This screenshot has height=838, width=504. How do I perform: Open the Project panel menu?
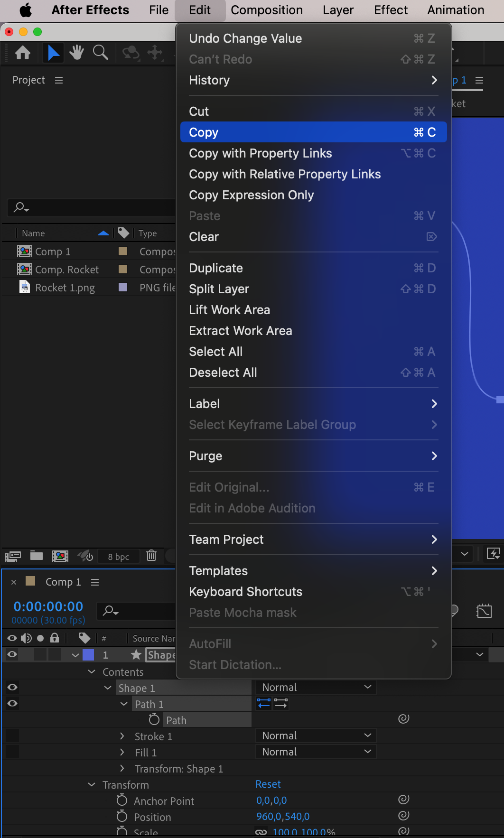coord(59,80)
